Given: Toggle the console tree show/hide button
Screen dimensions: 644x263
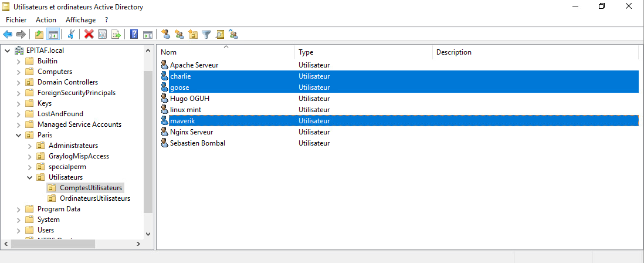Looking at the screenshot, I should 53,34.
